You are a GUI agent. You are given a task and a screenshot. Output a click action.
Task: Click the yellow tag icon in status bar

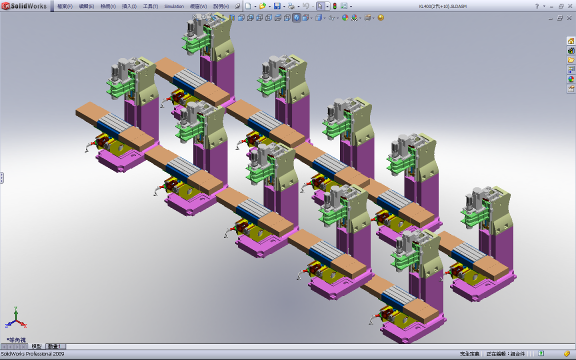567,354
